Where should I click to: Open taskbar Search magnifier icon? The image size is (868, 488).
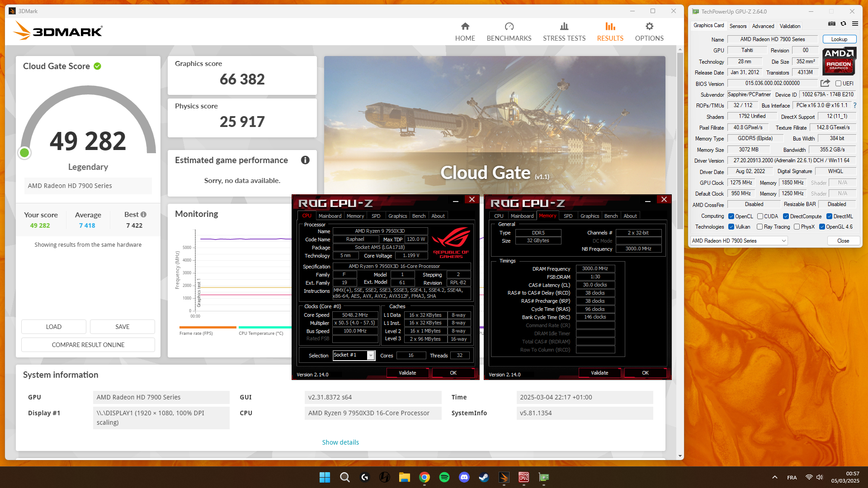pos(344,477)
